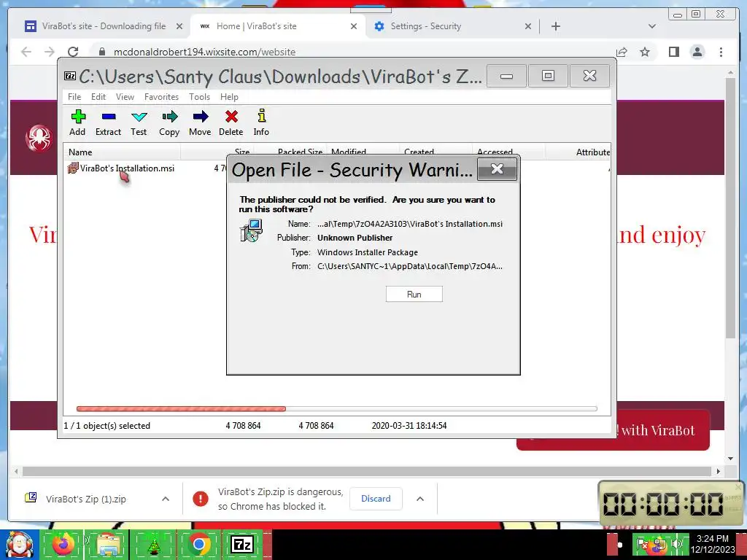The height and width of the screenshot is (560, 747).
Task: Open a new Chrome tab
Action: tap(555, 26)
